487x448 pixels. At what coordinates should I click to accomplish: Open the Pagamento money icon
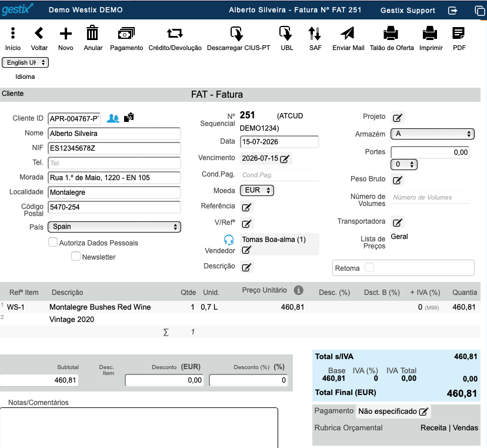(126, 34)
